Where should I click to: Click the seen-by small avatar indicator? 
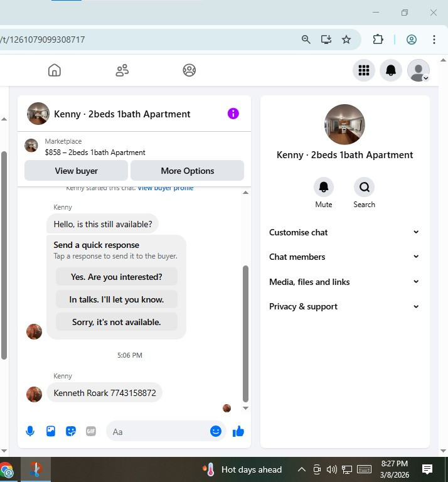(227, 408)
